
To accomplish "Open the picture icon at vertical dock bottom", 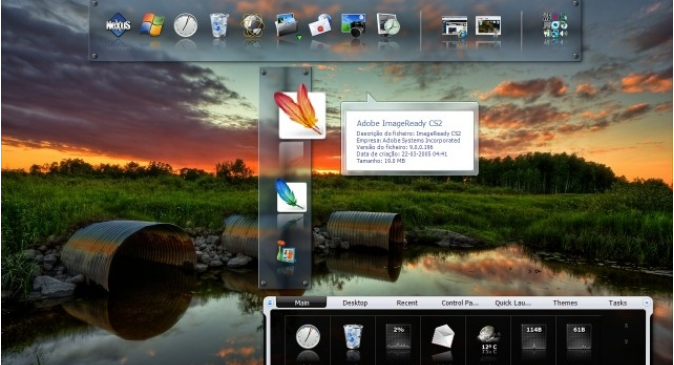I will coord(285,252).
